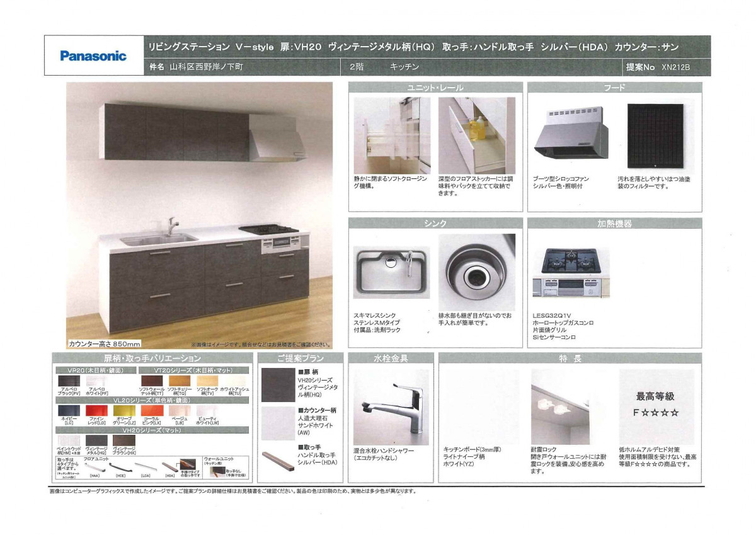Select the ユニット・レール section header
The image size is (756, 535).
pos(435,88)
